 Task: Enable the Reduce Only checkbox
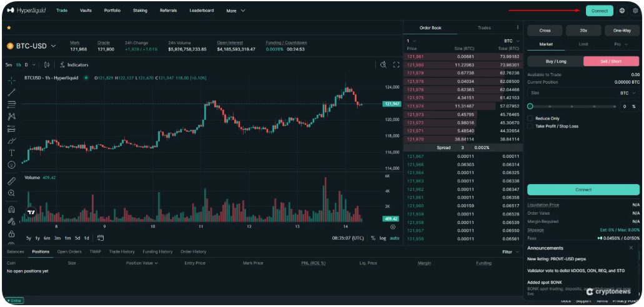pyautogui.click(x=530, y=119)
